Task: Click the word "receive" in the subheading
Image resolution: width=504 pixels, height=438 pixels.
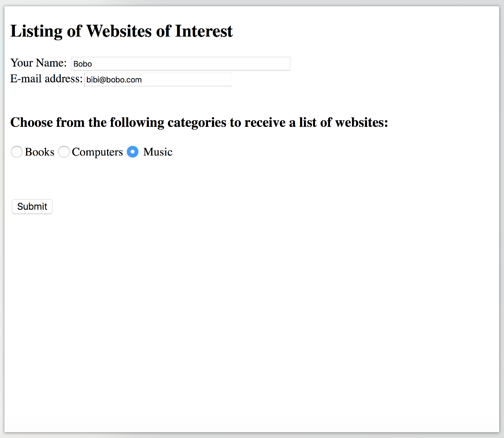Action: (x=265, y=122)
